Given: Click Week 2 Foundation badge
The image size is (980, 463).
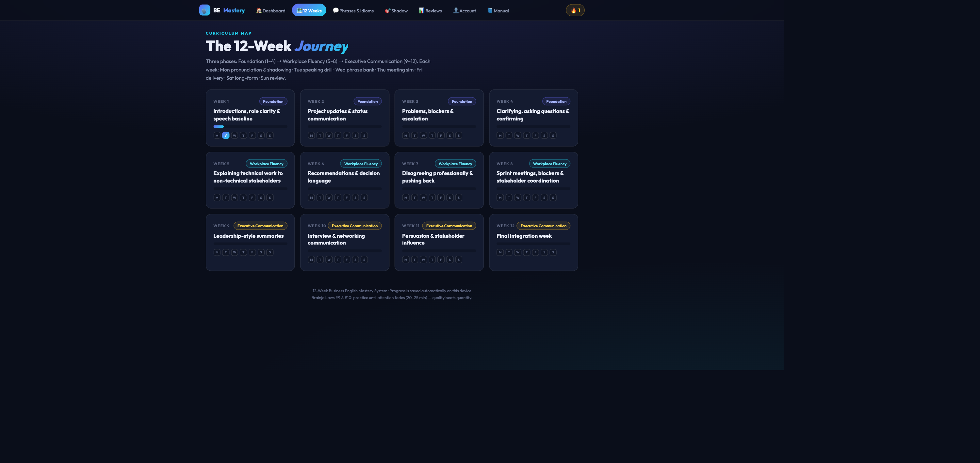Looking at the screenshot, I should (367, 102).
